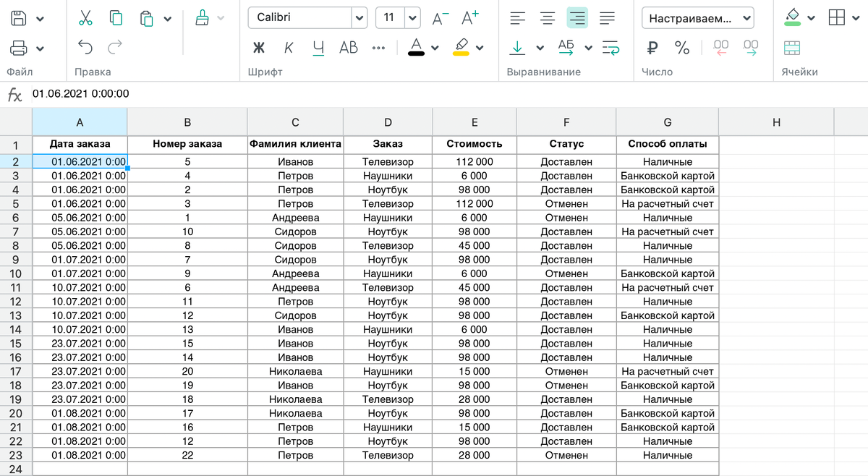Expand the borders dropdown arrow

pyautogui.click(x=856, y=19)
